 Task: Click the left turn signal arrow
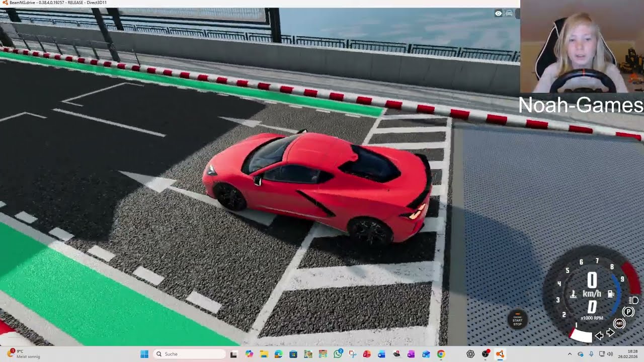click(x=599, y=336)
